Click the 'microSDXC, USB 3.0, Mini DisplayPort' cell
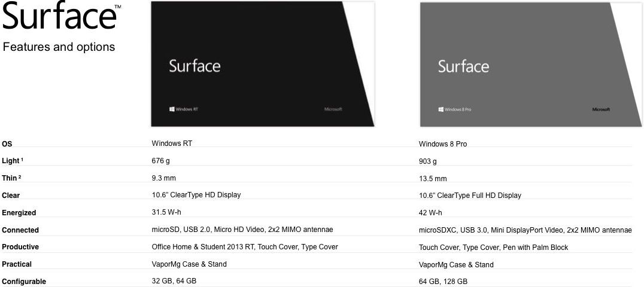The height and width of the screenshot is (287, 644). 525,230
